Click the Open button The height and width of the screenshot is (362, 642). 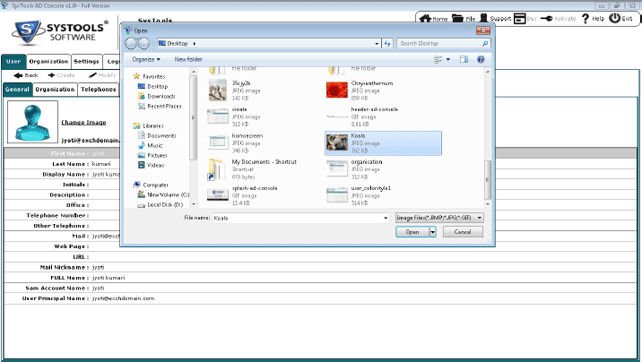(x=412, y=232)
